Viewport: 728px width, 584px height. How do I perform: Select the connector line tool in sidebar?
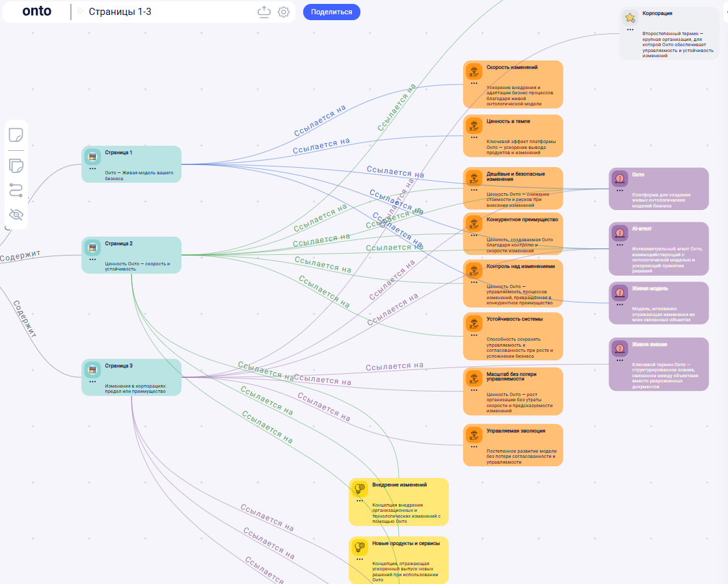(x=16, y=191)
